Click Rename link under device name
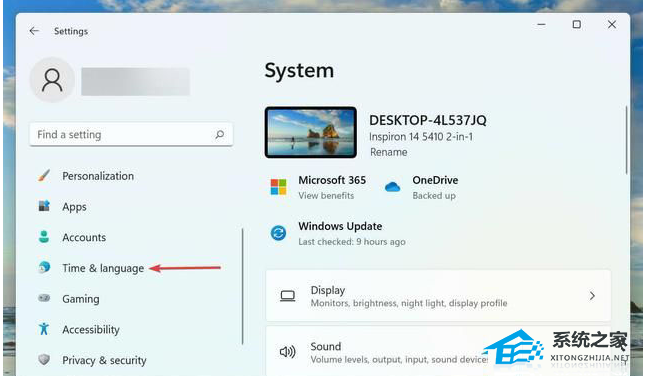 tap(388, 152)
